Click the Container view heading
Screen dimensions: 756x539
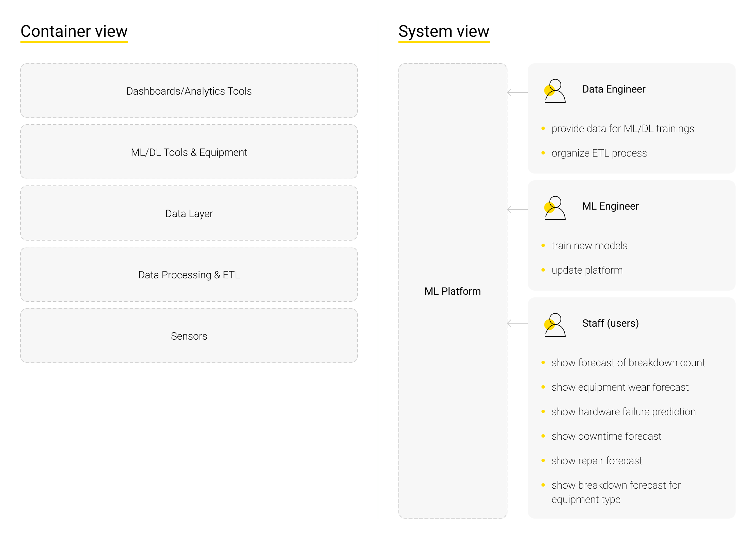(74, 31)
